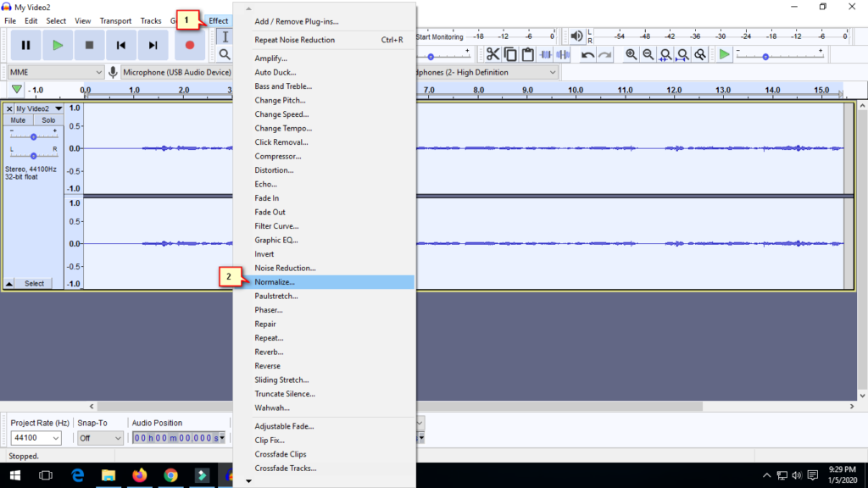Image resolution: width=868 pixels, height=488 pixels.
Task: Click the play-at-speed slider
Action: click(x=765, y=56)
